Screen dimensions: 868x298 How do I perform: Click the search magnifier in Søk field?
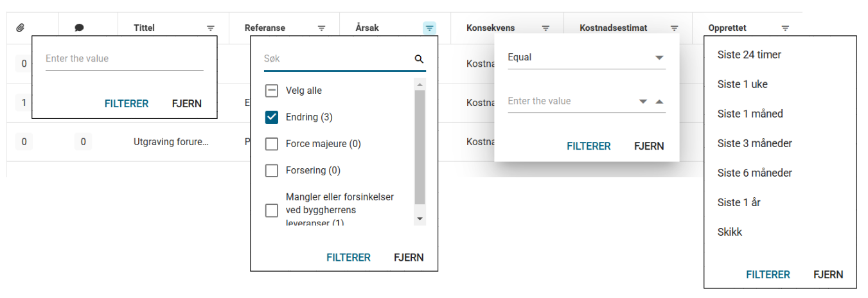[419, 59]
